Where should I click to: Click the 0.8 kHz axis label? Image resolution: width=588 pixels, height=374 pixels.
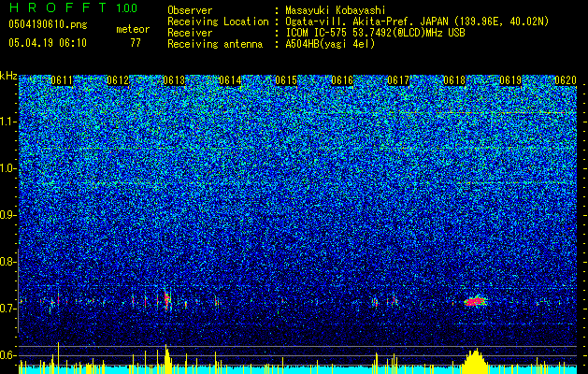[7, 262]
